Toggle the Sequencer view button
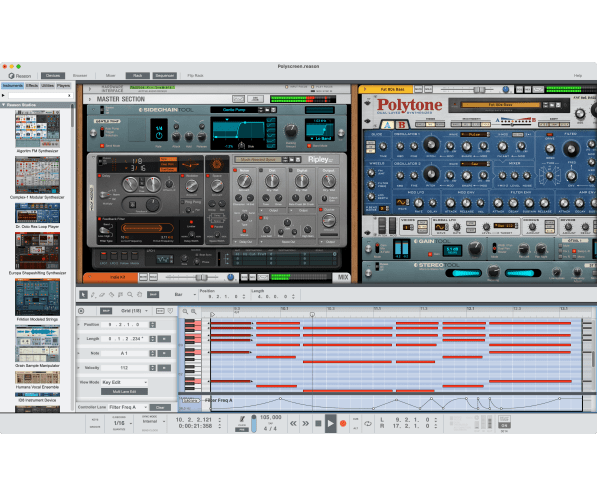 [164, 76]
